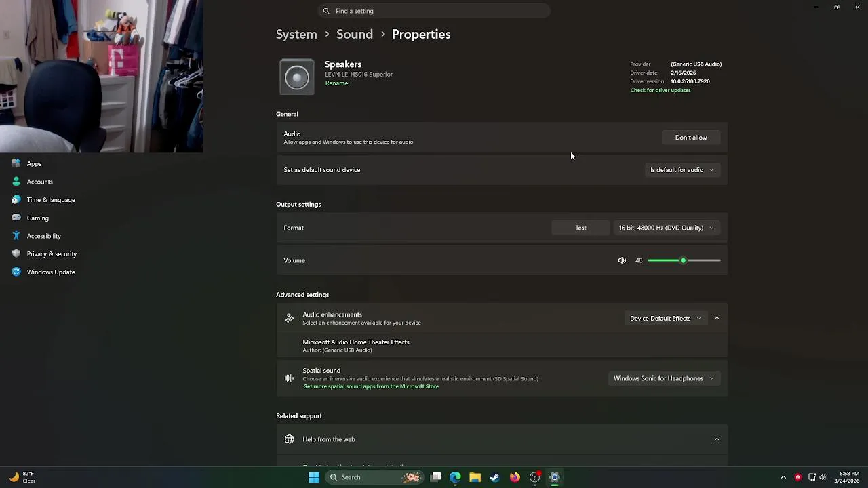Click the volume slider handle
Viewport: 868px width, 488px height.
coord(683,260)
